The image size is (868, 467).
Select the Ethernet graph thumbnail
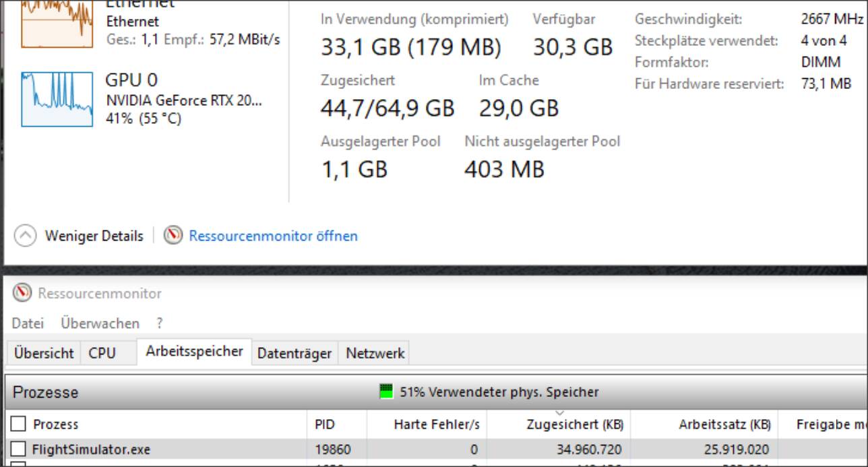coord(57,24)
